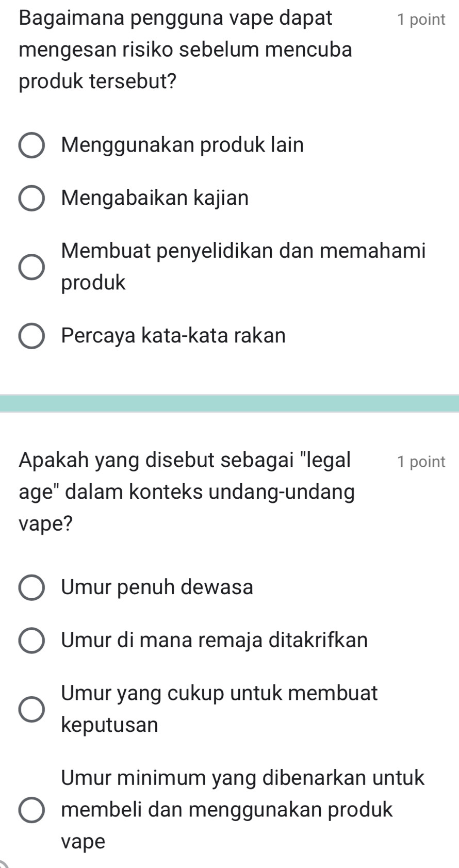Click the 'Bagaimana pengguna vape' question title

point(186,50)
